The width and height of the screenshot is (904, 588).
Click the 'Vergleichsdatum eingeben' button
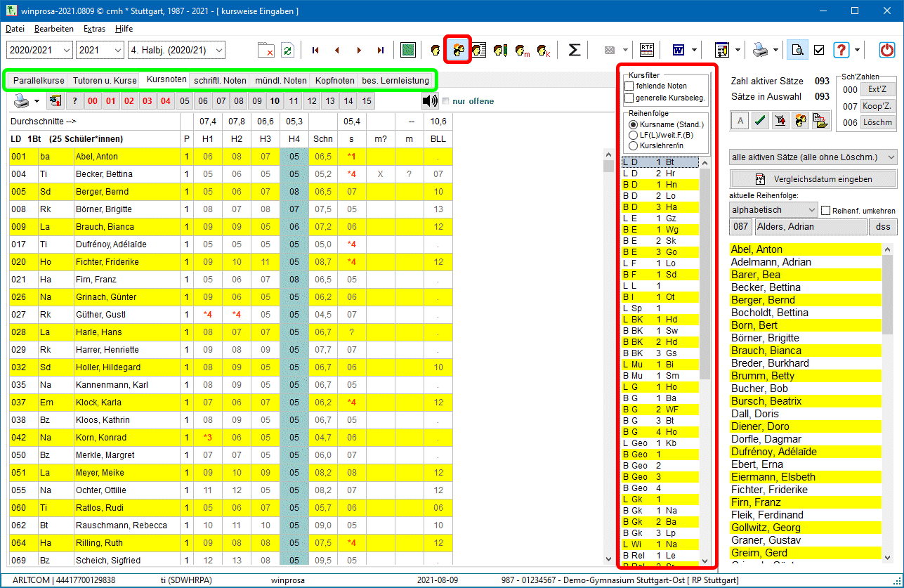tap(813, 178)
